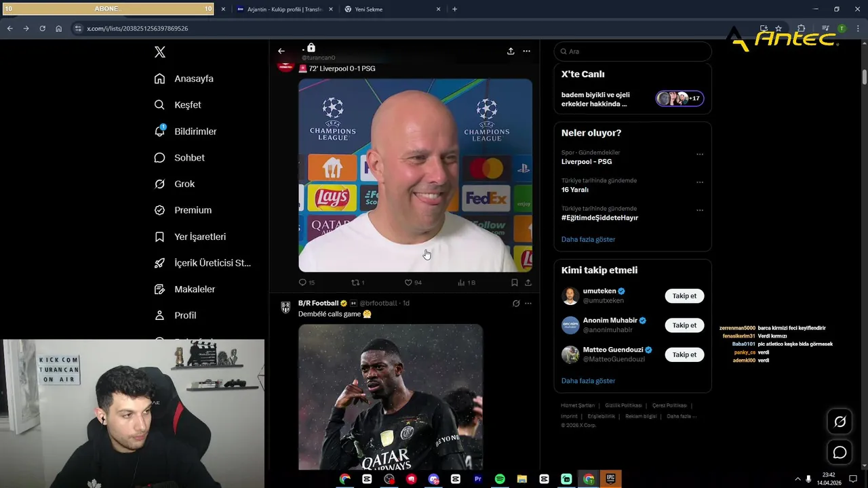
Task: Open B/R Football profile name
Action: click(318, 303)
